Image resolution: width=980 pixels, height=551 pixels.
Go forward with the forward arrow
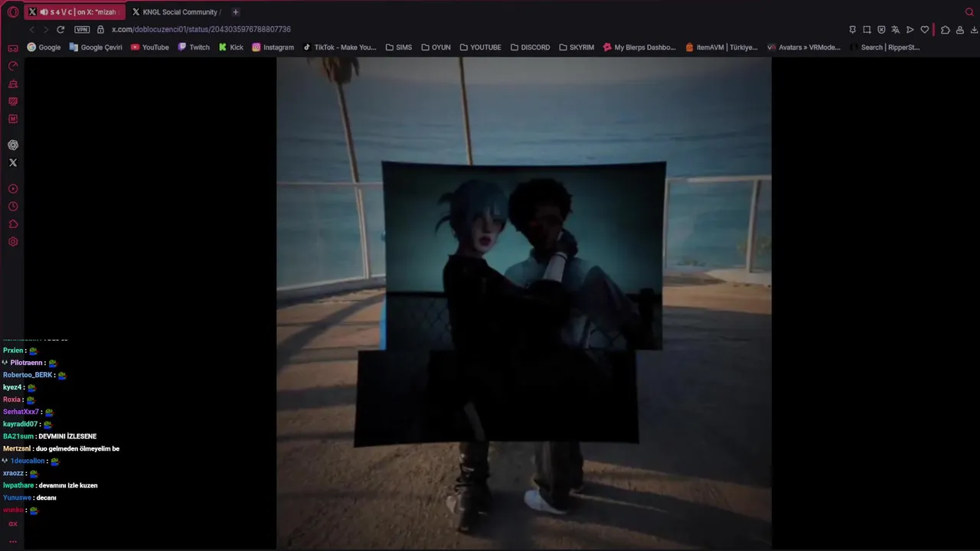coord(46,29)
